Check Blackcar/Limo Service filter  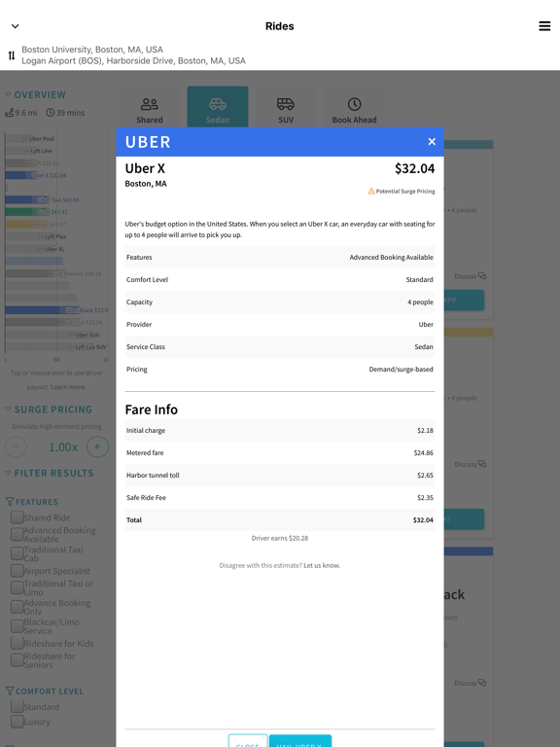17,626
